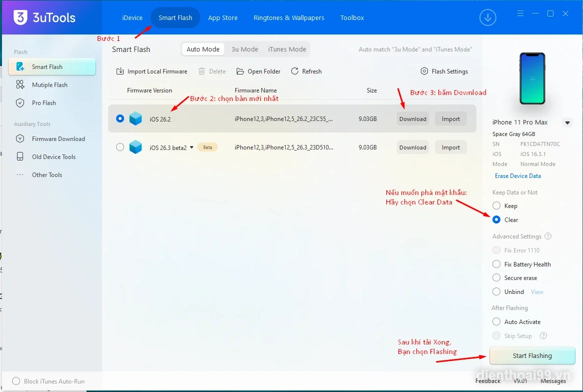Click the Refresh circular arrow icon

click(294, 71)
